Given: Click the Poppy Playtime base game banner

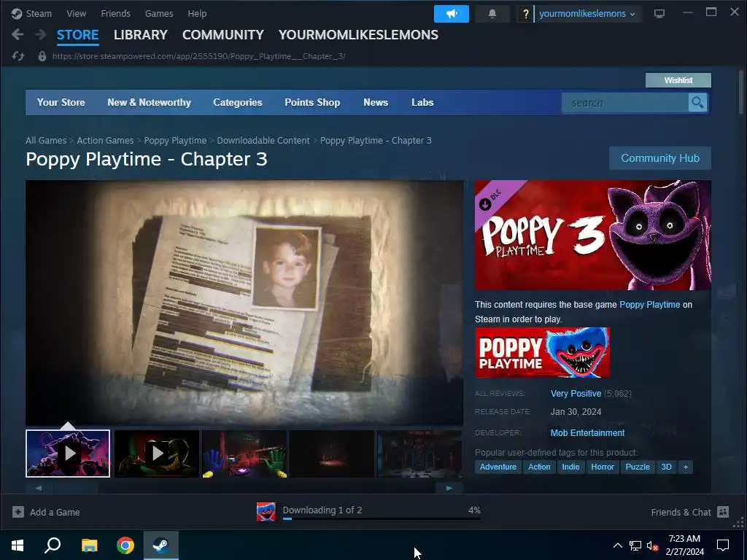Looking at the screenshot, I should tap(542, 352).
